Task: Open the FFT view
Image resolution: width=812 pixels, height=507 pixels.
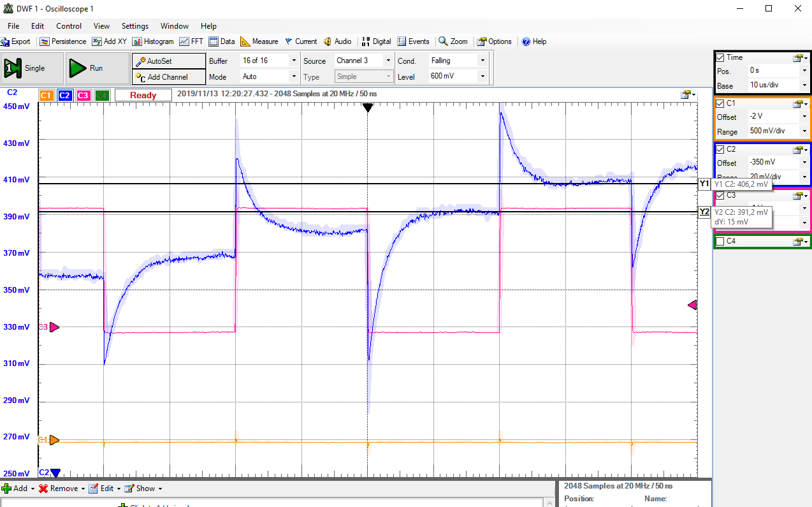Action: 191,41
